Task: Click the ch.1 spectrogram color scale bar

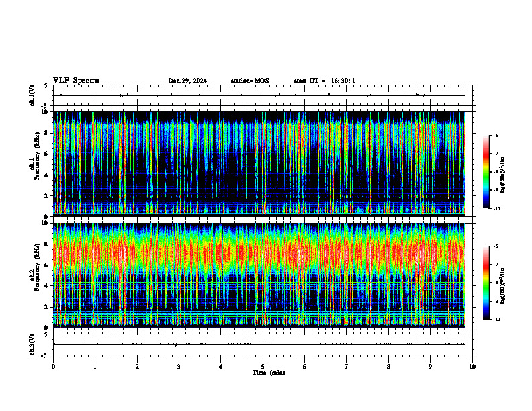Action: tap(486, 172)
